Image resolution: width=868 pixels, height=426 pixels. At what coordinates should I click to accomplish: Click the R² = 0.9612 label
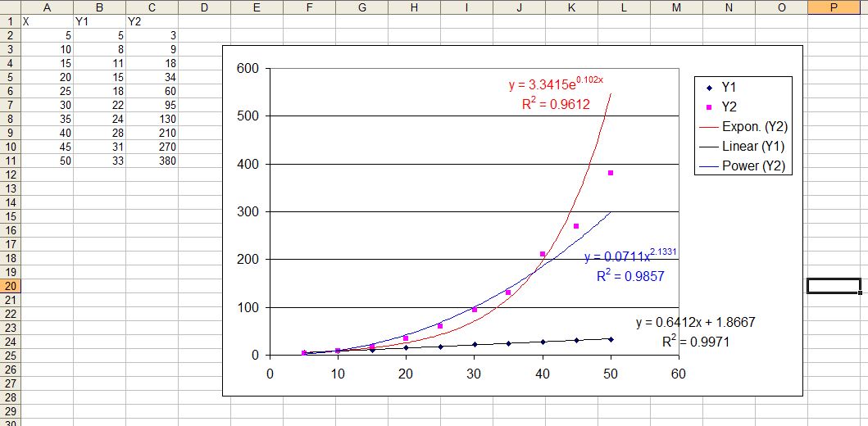[x=556, y=103]
